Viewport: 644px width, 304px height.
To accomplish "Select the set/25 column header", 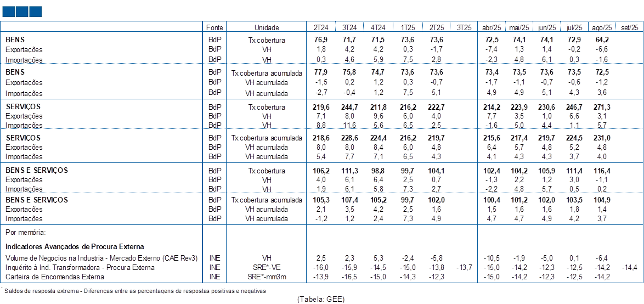I will (x=630, y=27).
